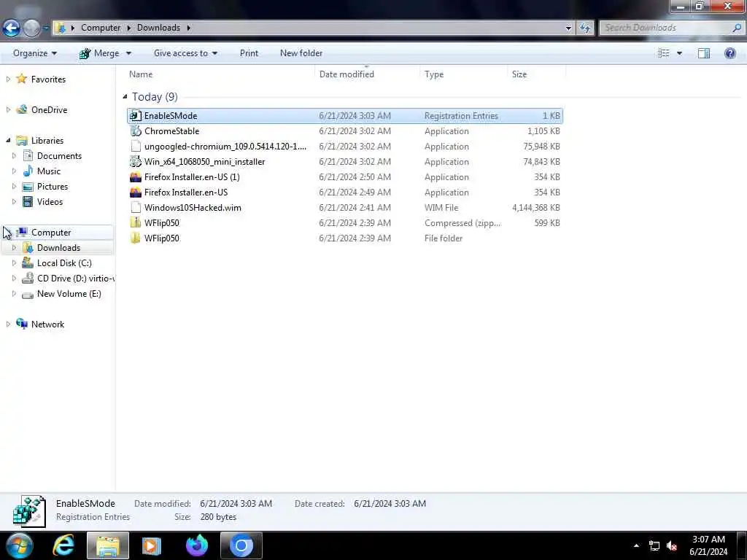Image resolution: width=747 pixels, height=560 pixels.
Task: Change view with the view icon
Action: click(664, 53)
